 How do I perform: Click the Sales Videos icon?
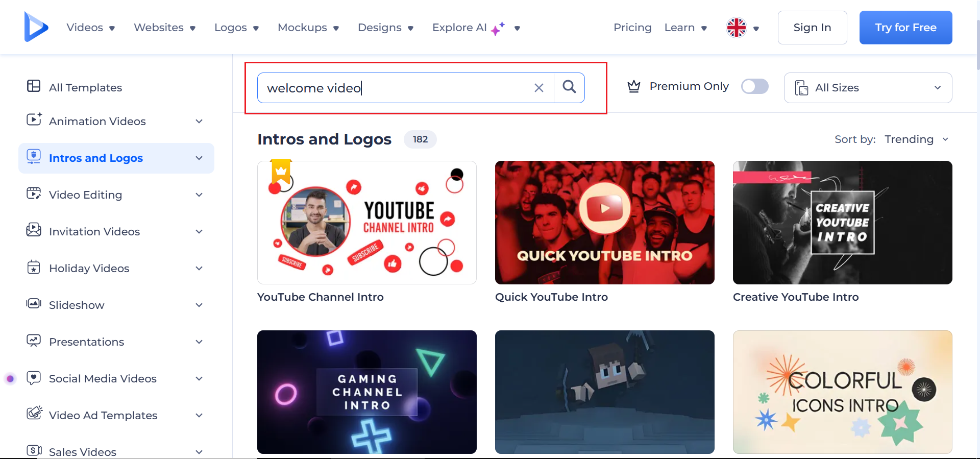pos(34,450)
